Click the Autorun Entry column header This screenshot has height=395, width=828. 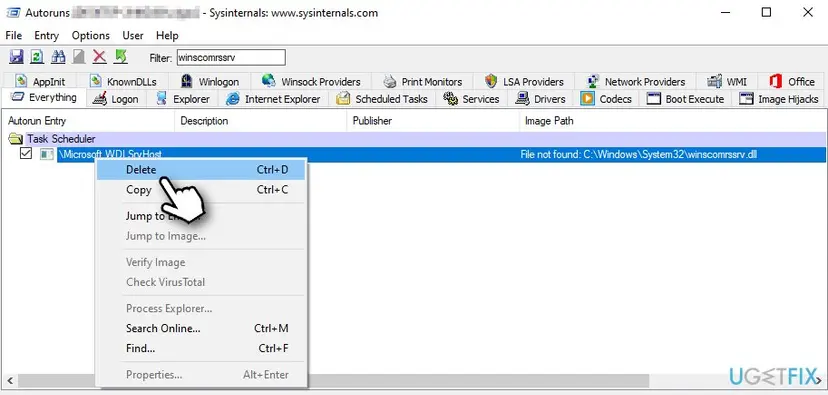88,121
